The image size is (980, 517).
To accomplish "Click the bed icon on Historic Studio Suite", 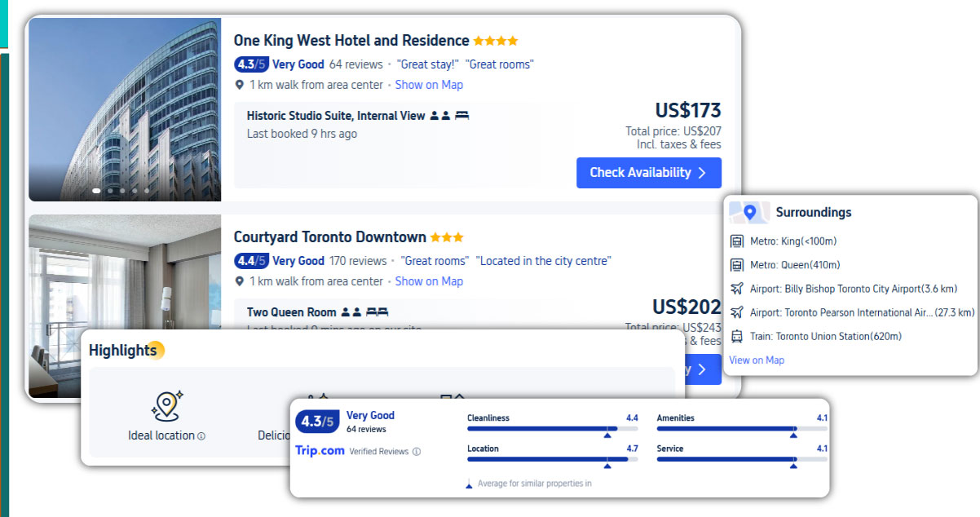I will coord(461,115).
